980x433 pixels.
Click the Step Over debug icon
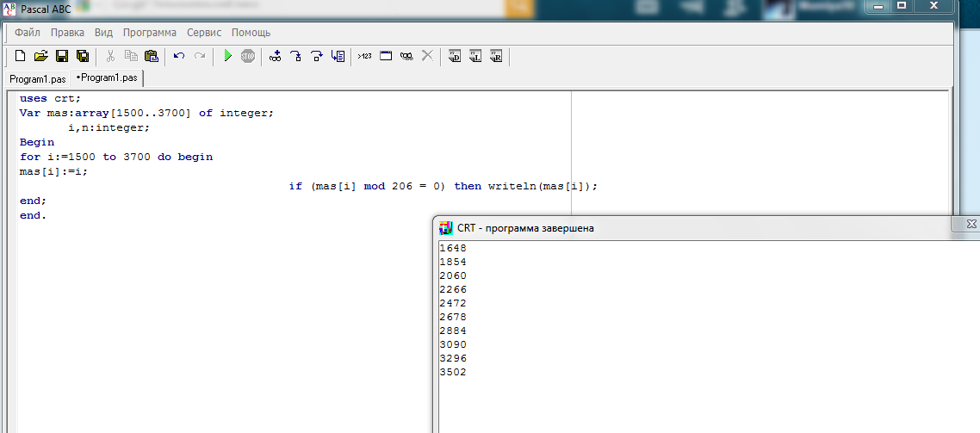[x=317, y=57]
